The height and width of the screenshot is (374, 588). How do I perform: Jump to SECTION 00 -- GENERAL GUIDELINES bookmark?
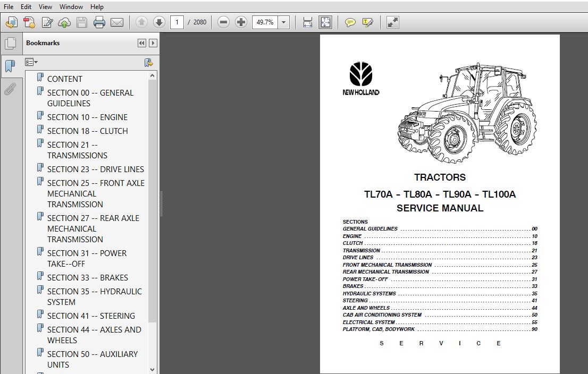90,98
